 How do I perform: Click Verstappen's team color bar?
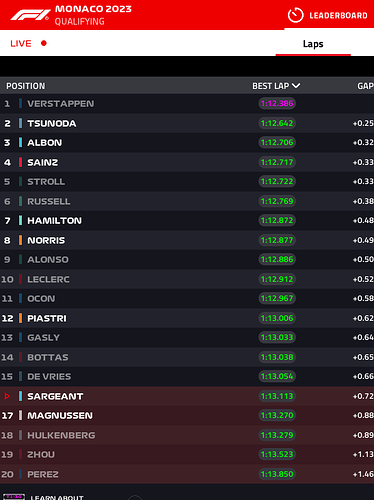[x=20, y=104]
